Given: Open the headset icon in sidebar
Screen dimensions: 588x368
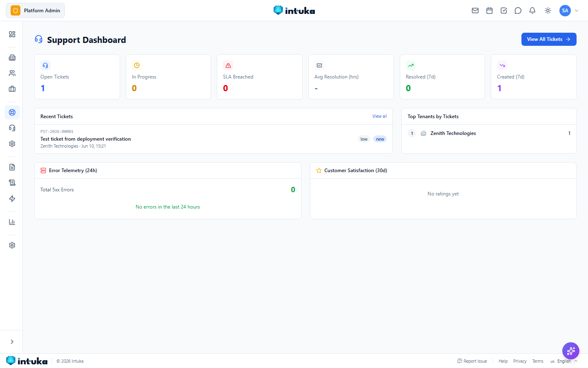Looking at the screenshot, I should tap(12, 128).
